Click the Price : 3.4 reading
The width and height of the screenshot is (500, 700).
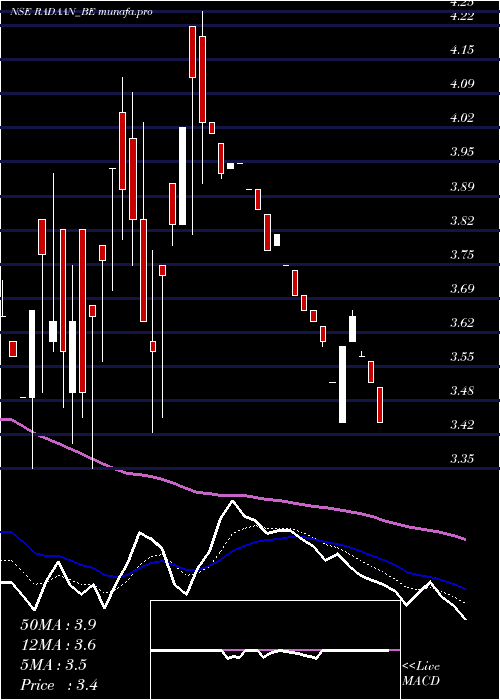(58, 685)
